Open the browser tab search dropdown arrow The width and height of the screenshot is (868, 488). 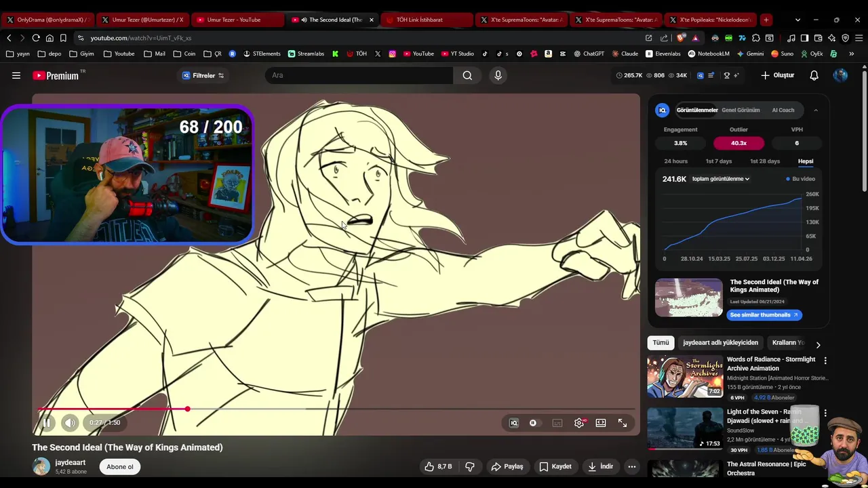[x=797, y=20]
